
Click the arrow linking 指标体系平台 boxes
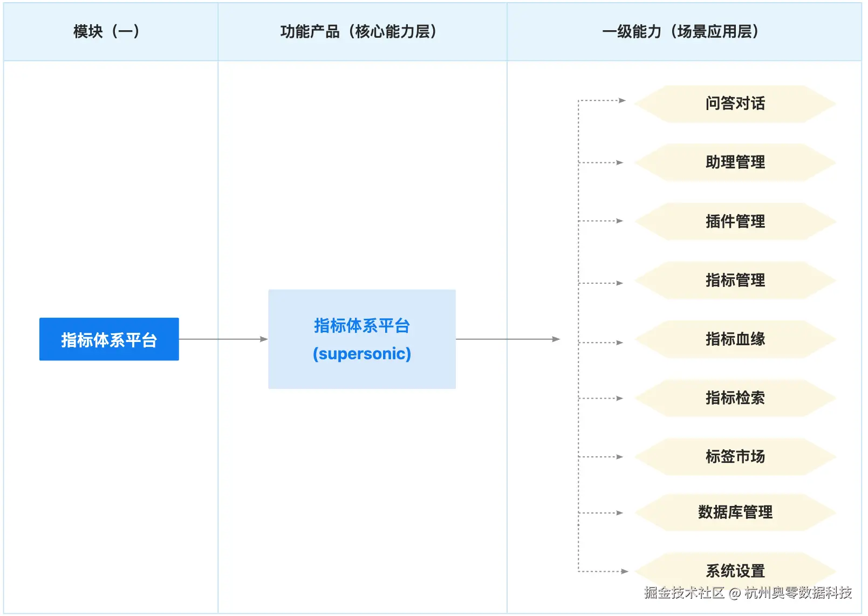click(x=224, y=339)
